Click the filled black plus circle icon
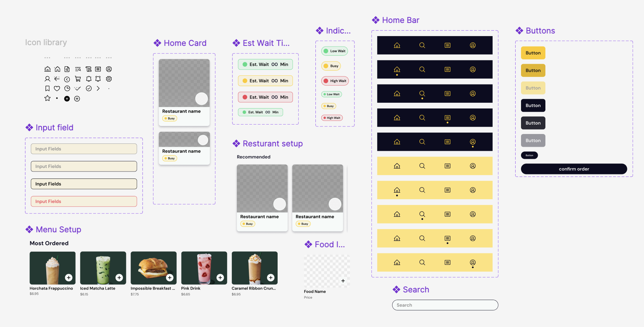 click(x=67, y=99)
